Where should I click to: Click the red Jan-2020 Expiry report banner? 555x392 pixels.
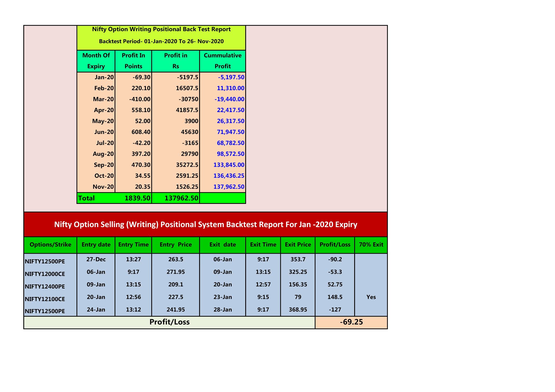206,224
